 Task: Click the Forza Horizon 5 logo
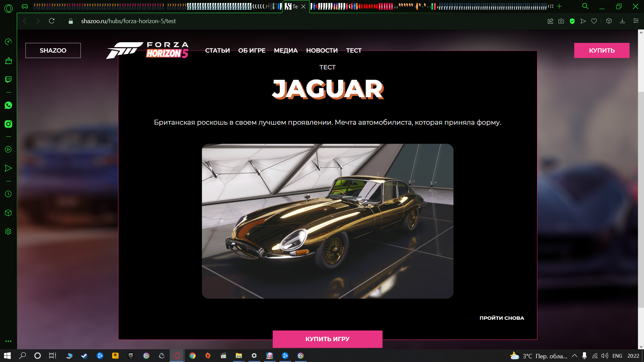tap(147, 50)
